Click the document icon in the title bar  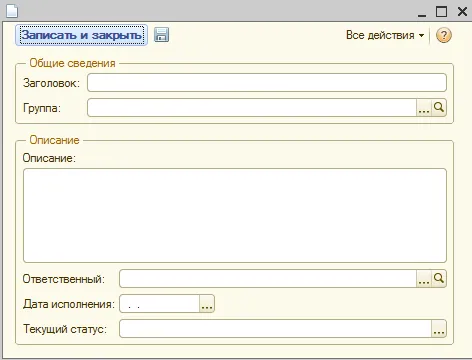click(12, 11)
